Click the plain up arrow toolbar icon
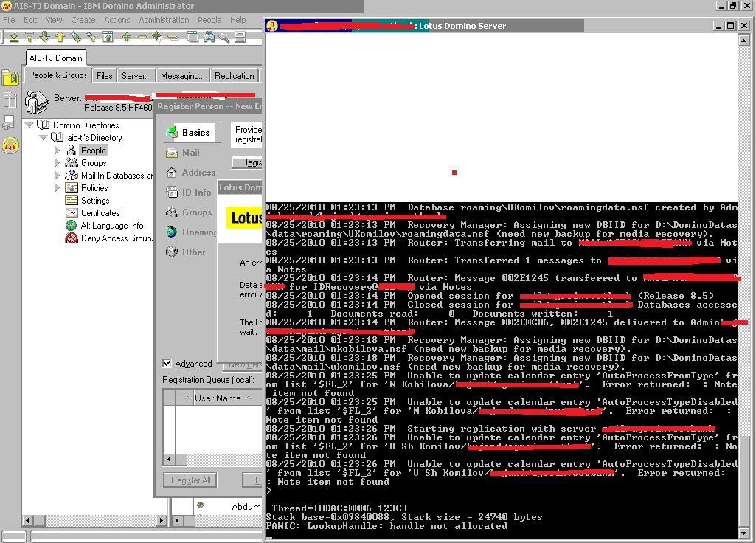 60,37
